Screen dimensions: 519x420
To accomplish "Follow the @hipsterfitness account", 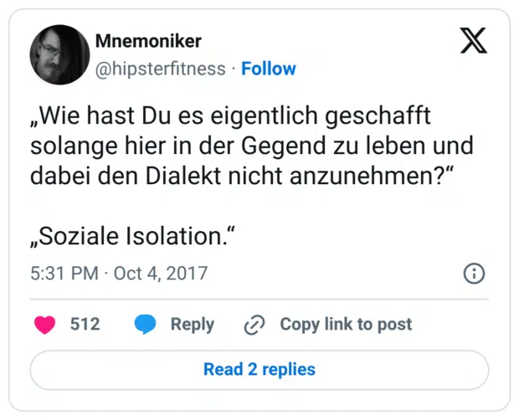I will tap(268, 69).
